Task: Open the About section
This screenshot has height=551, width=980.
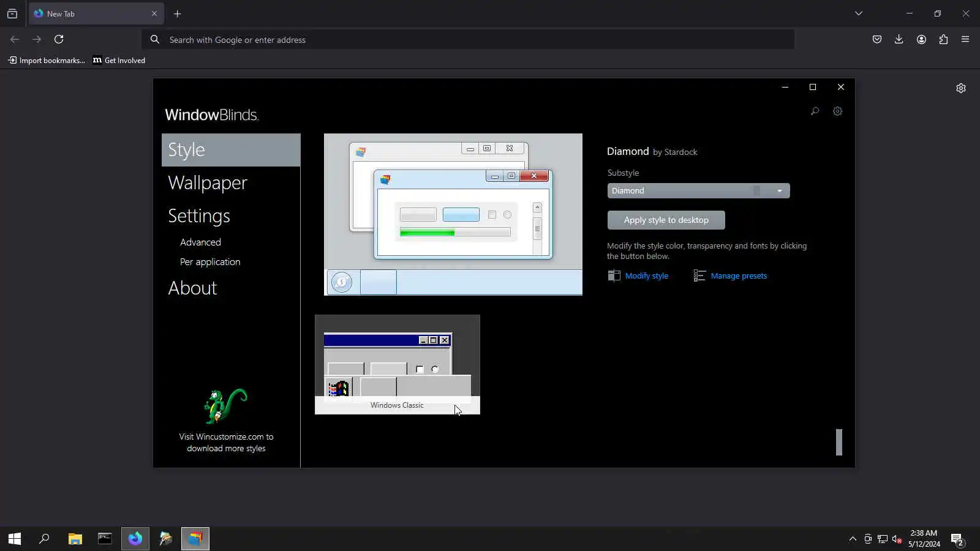Action: 192,288
